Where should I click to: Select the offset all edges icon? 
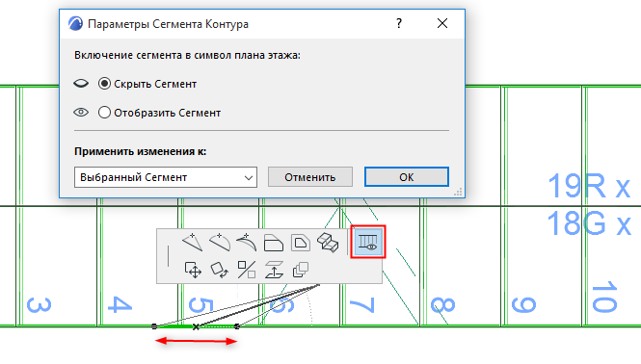click(x=301, y=243)
